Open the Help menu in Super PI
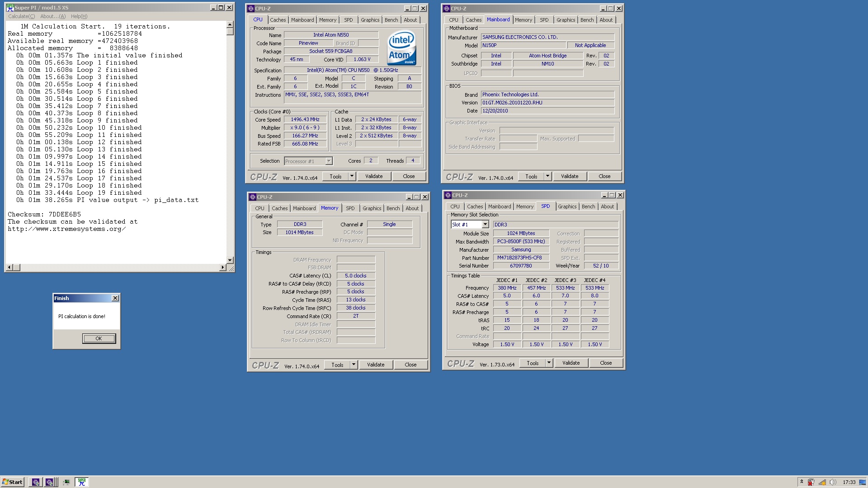The height and width of the screenshot is (488, 868). coord(79,16)
